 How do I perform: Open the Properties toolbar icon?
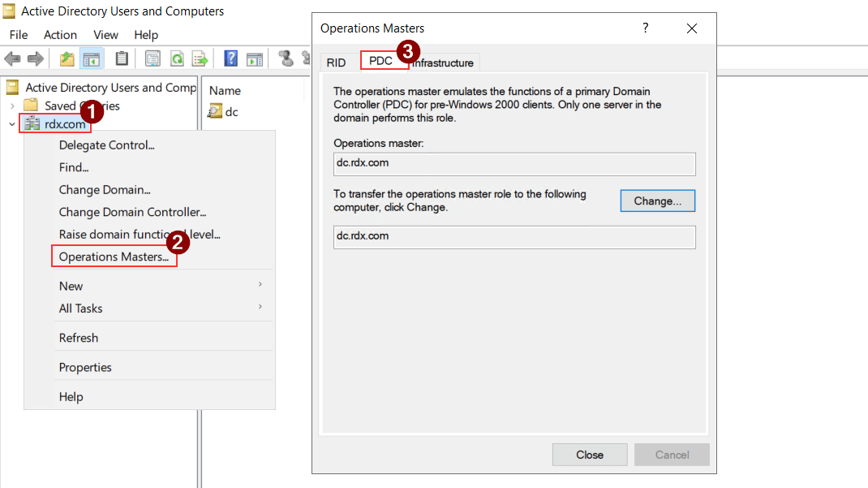click(153, 58)
